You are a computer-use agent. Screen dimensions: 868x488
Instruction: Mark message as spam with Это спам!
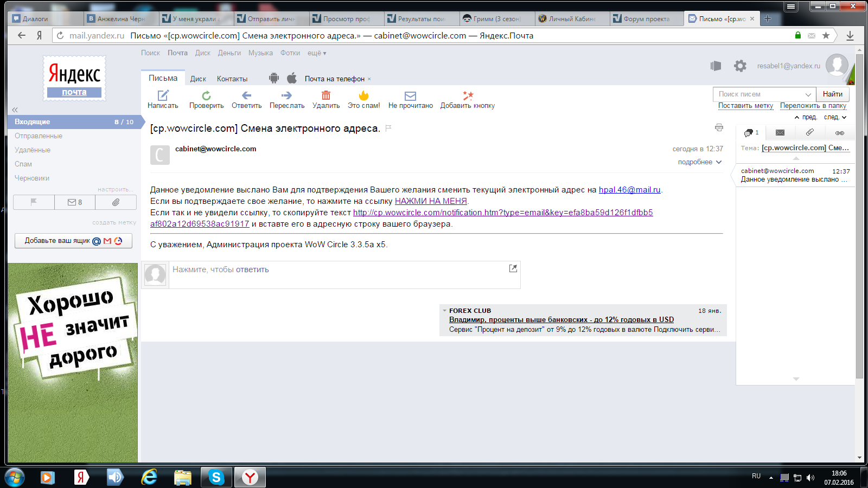(363, 96)
